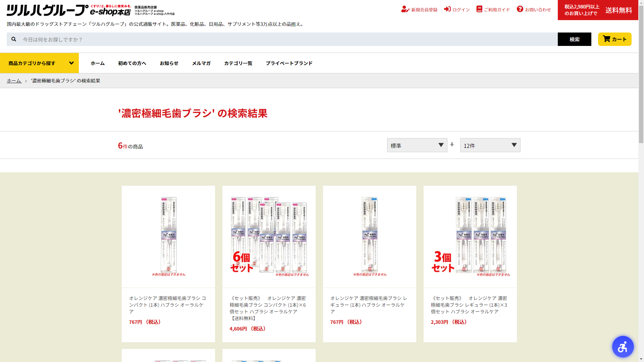Open the 12件 items-per-page dropdown
Image resolution: width=644 pixels, height=362 pixels.
[x=490, y=145]
